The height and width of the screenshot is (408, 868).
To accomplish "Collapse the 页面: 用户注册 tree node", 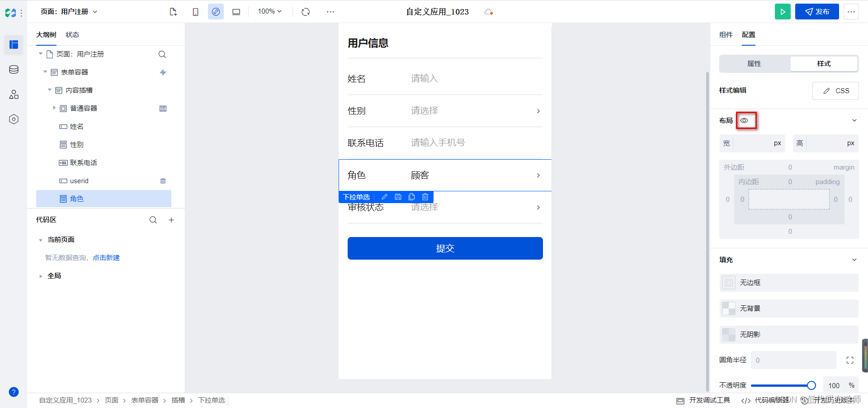I will (x=41, y=54).
